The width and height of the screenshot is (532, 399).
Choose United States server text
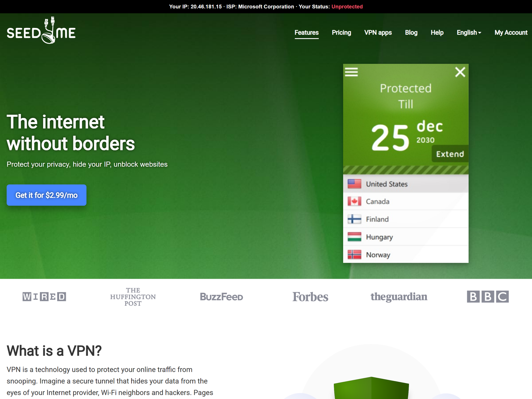(x=387, y=184)
